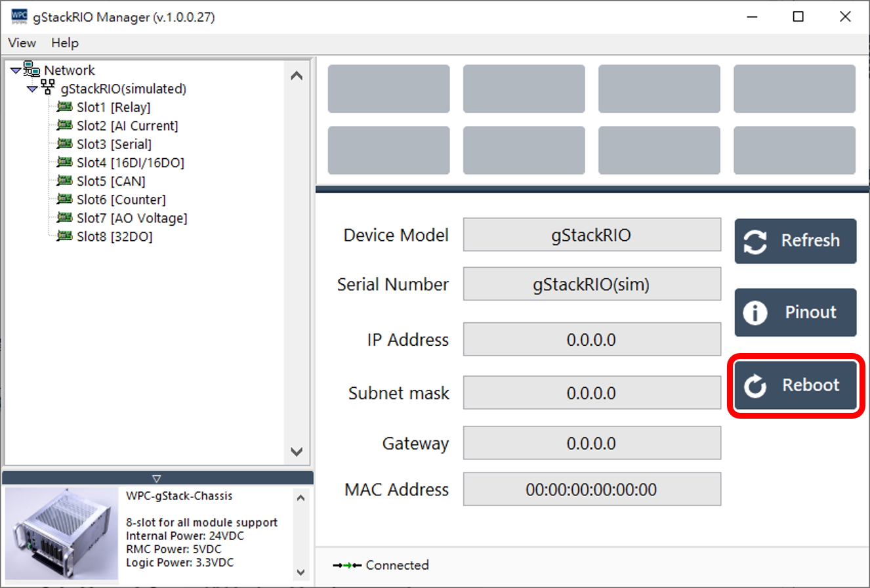Click the Slot5 CAN module icon
Viewport: 870px width, 588px height.
pos(64,180)
